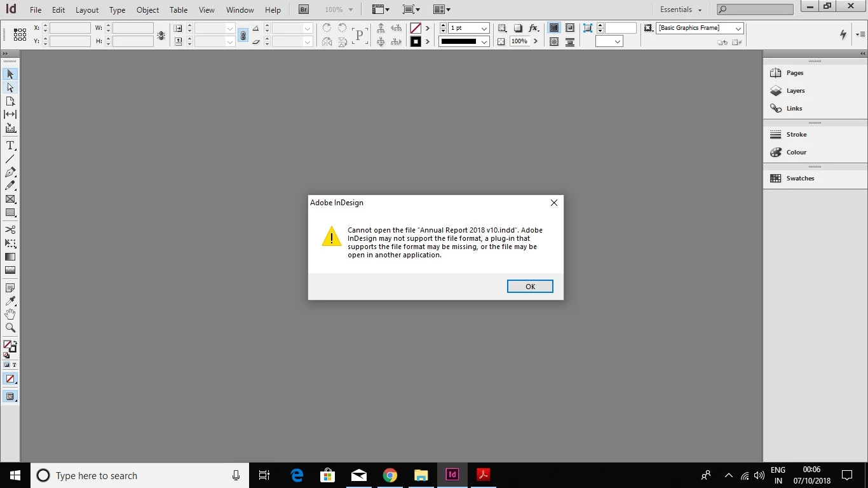Open the Edit menu
868x488 pixels.
pyautogui.click(x=58, y=10)
